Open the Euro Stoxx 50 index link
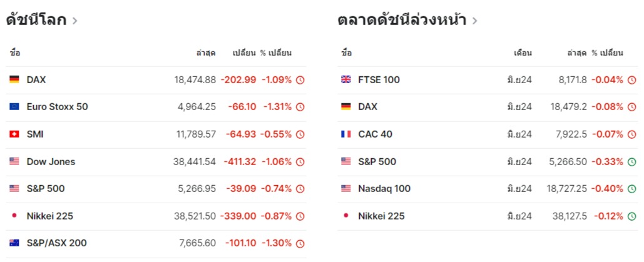The image size is (644, 262). [57, 107]
